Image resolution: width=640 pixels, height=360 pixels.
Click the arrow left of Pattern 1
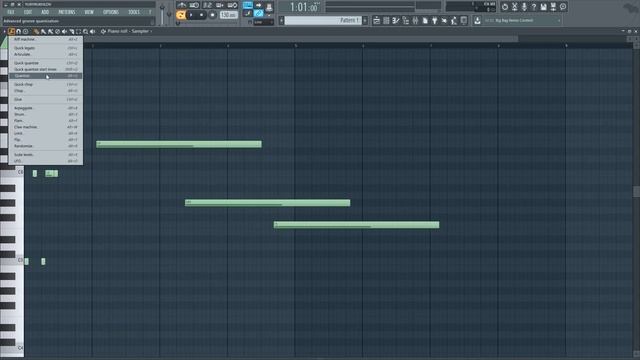[x=281, y=20]
